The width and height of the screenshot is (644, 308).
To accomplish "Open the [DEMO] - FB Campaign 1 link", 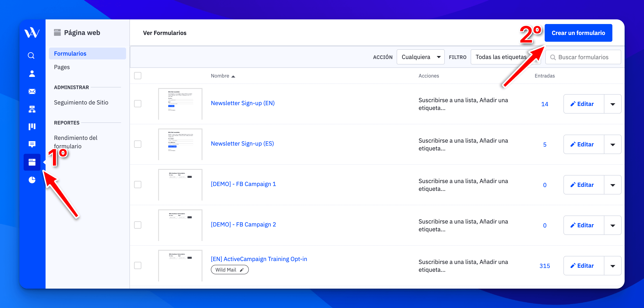I will pos(243,184).
